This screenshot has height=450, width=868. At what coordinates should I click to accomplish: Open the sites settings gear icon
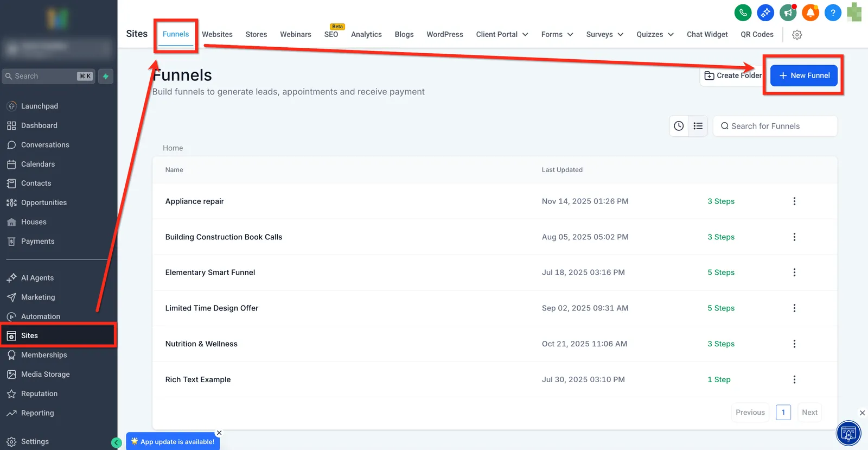click(x=797, y=35)
